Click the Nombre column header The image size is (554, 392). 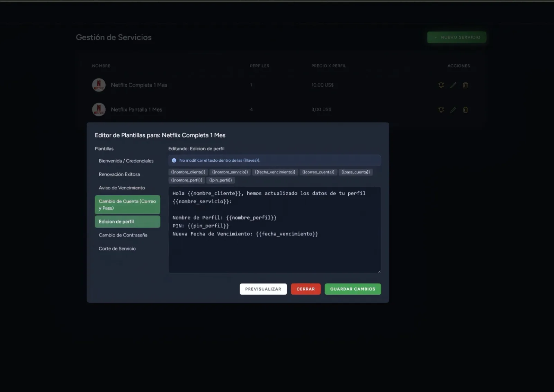(x=101, y=66)
